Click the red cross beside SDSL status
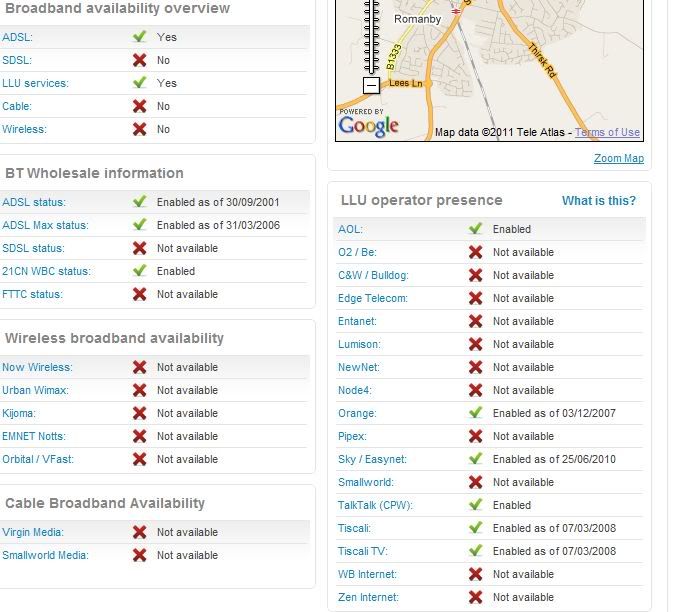Image resolution: width=697 pixels, height=612 pixels. click(x=140, y=248)
